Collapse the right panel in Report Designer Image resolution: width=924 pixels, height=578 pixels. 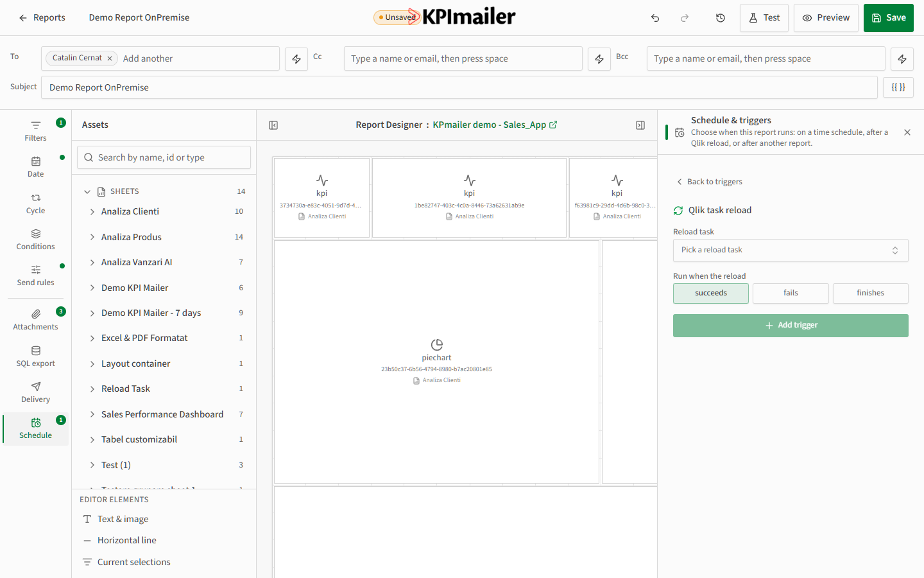click(640, 125)
